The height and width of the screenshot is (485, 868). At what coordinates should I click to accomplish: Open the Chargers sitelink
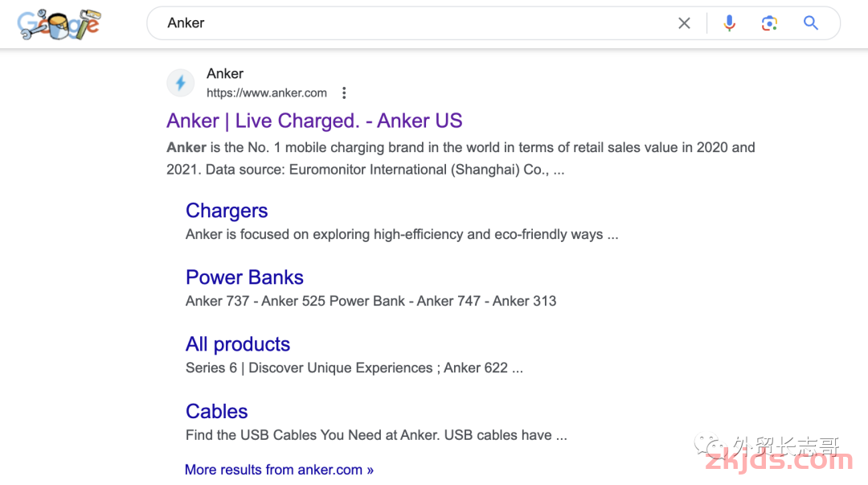227,211
